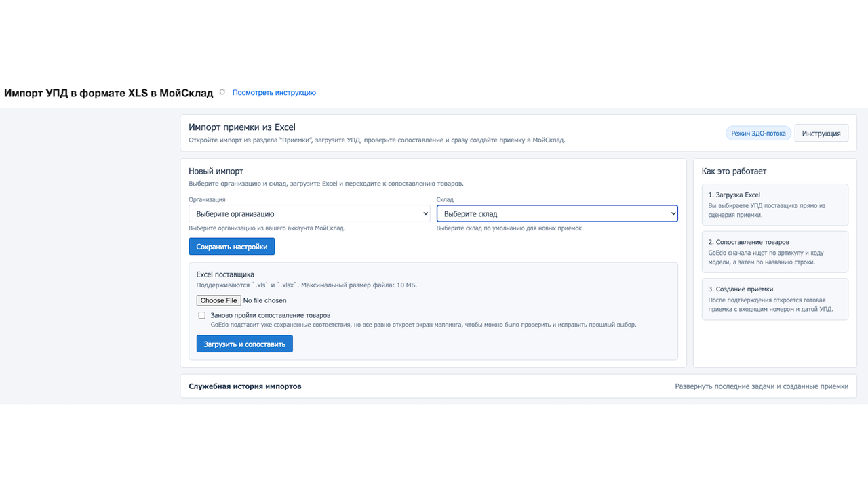Click the refresh icon beside the page title
The width and height of the screenshot is (868, 488).
point(222,92)
